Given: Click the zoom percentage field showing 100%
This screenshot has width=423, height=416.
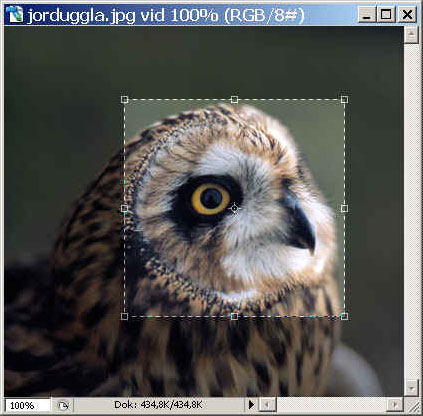Looking at the screenshot, I should click(x=27, y=405).
